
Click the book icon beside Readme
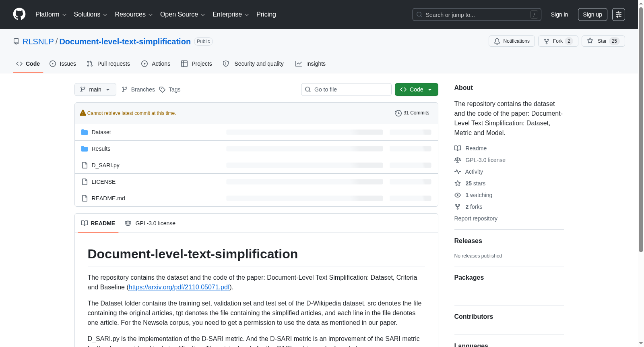tap(458, 148)
